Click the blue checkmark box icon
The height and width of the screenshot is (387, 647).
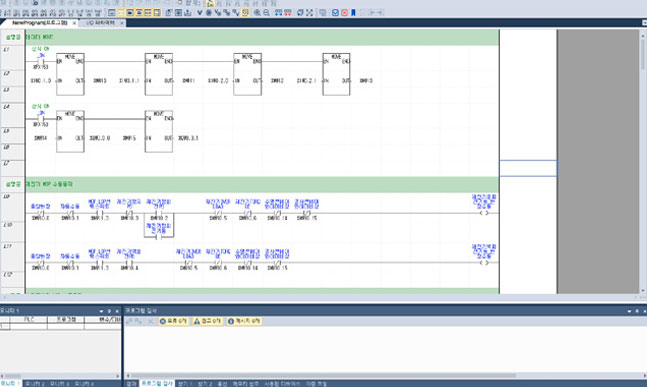click(x=335, y=13)
